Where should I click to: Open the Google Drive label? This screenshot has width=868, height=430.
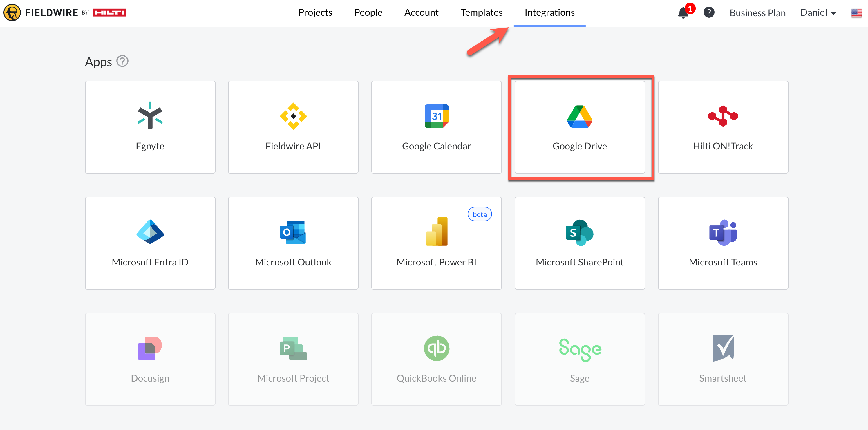click(580, 146)
